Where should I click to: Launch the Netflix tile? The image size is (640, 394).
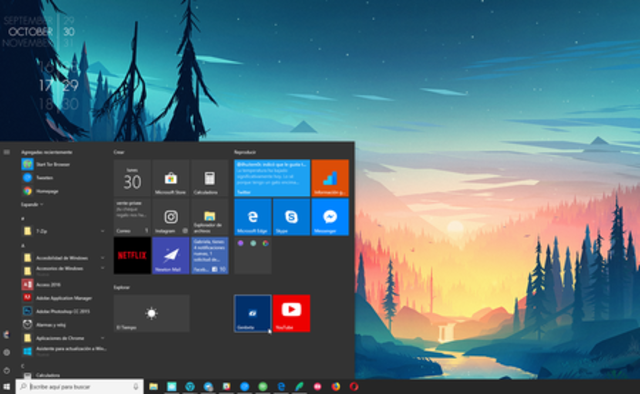(x=132, y=256)
